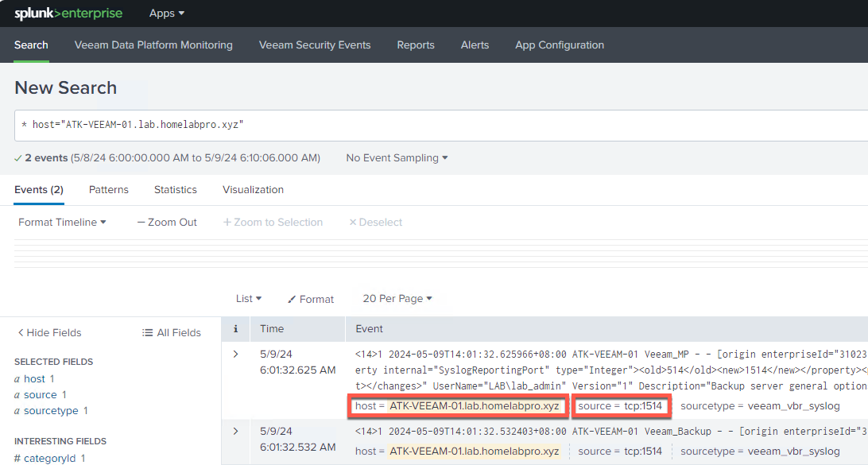Open App Configuration
The width and height of the screenshot is (868, 465).
coord(560,45)
